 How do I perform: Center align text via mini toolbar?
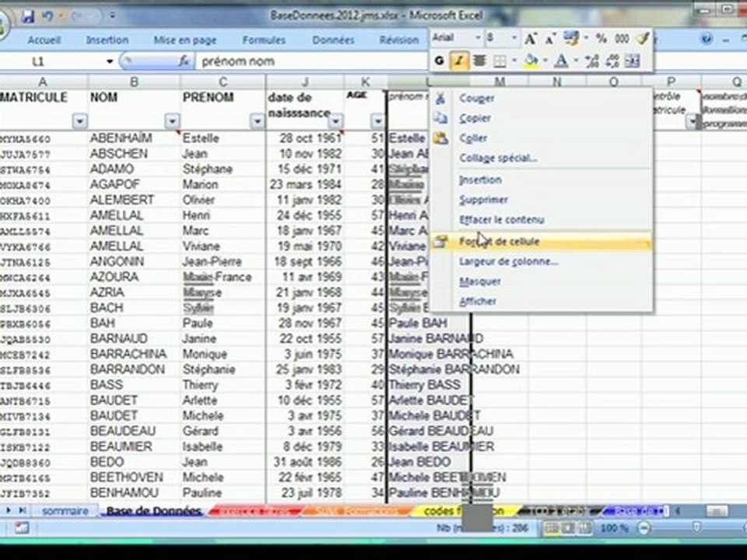point(479,61)
